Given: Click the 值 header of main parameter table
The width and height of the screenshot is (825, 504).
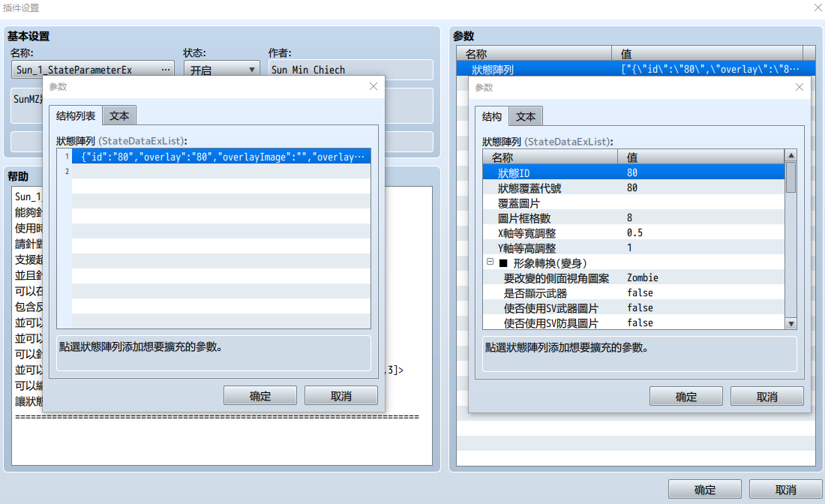Looking at the screenshot, I should [x=707, y=54].
